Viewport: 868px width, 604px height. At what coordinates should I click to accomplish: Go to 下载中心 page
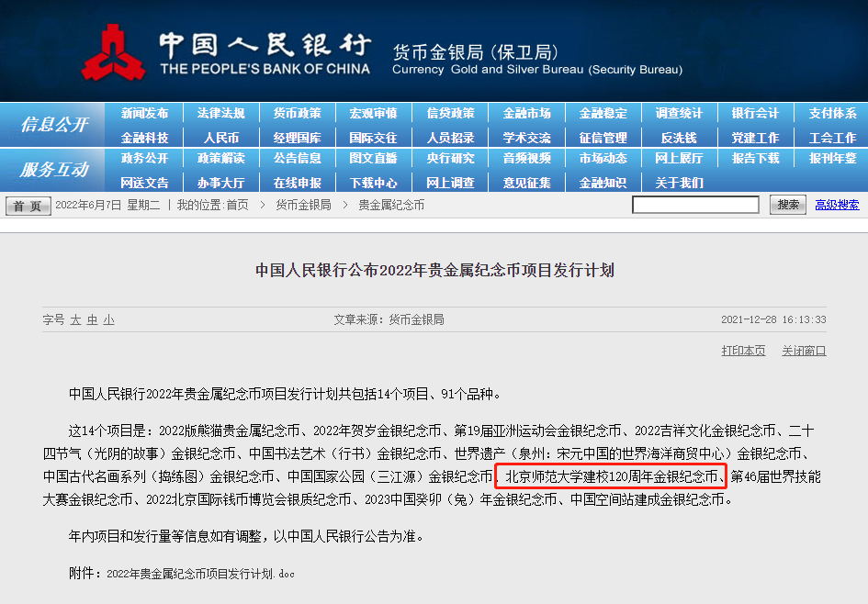374,183
